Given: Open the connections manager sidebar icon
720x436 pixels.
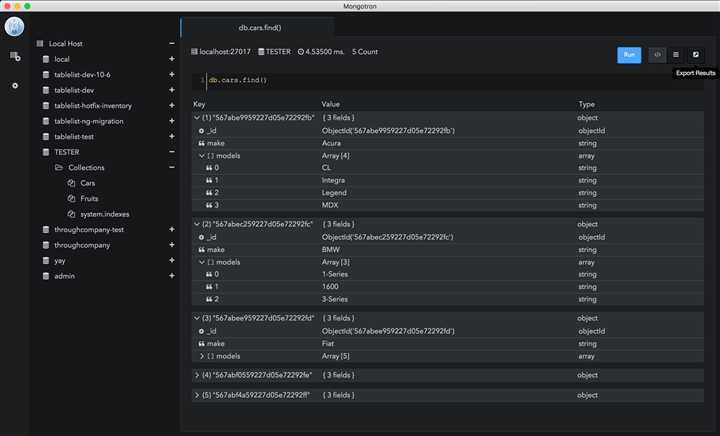Looking at the screenshot, I should [15, 56].
